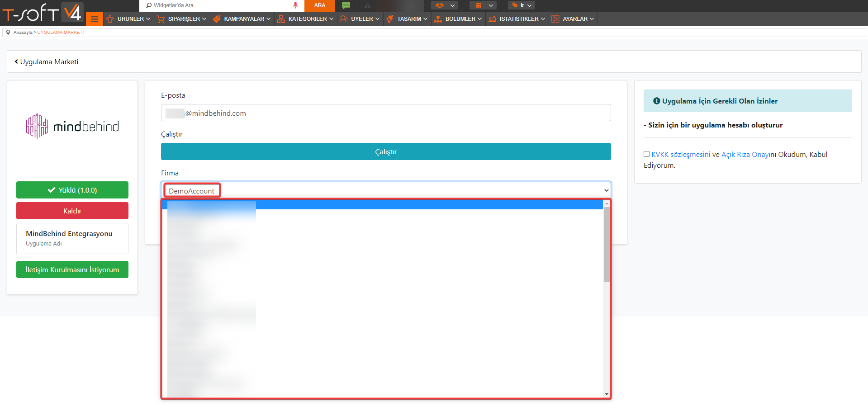Viewport: 868px width, 411px height.
Task: Click the ÜRÜNLER shirt icon
Action: (x=110, y=19)
